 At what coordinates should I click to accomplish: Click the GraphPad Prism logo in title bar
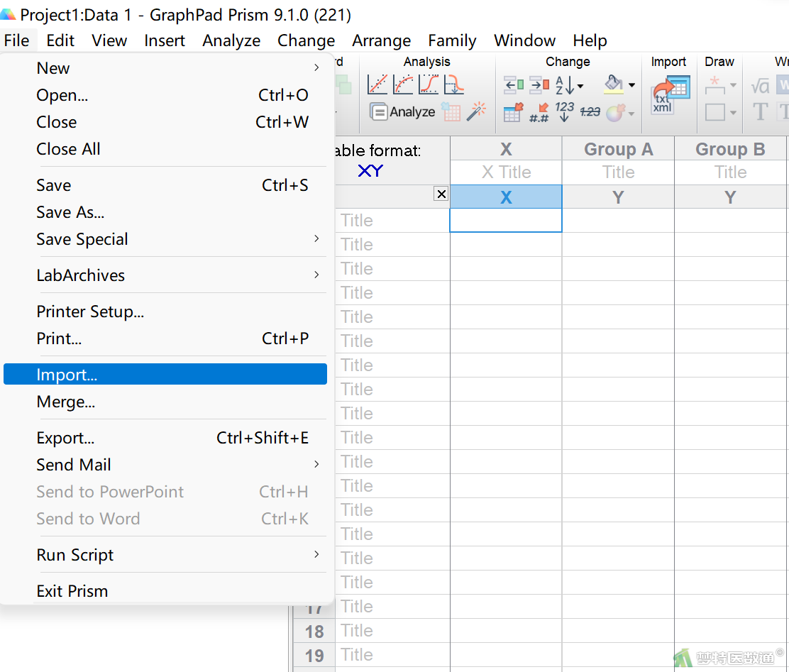tap(8, 14)
